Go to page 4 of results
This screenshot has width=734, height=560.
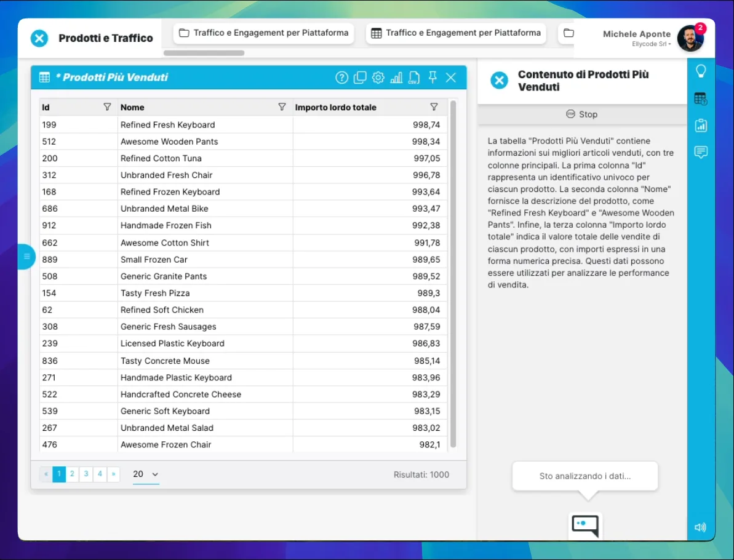point(100,474)
